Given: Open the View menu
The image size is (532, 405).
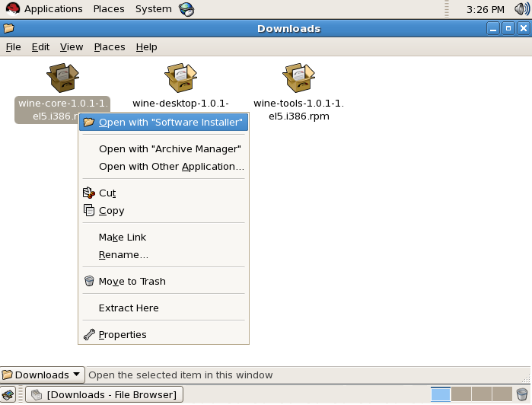Looking at the screenshot, I should pos(72,47).
